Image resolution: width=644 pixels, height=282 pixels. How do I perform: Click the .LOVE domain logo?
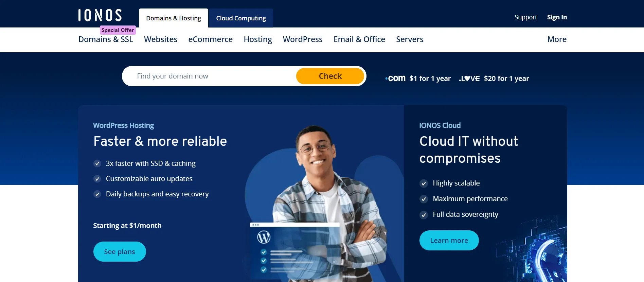click(x=469, y=78)
